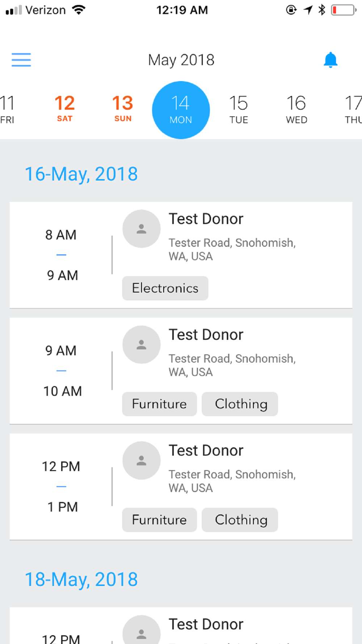Tap the 16-May, 2018 section heading
Image resolution: width=362 pixels, height=644 pixels.
(81, 174)
